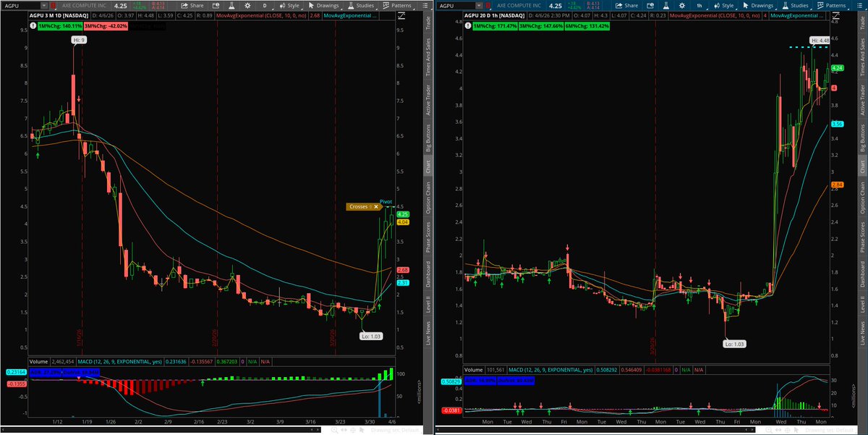Image resolution: width=868 pixels, height=435 pixels.
Task: Click the red alert icon beside the left AGPU symbol box
Action: pyautogui.click(x=54, y=5)
